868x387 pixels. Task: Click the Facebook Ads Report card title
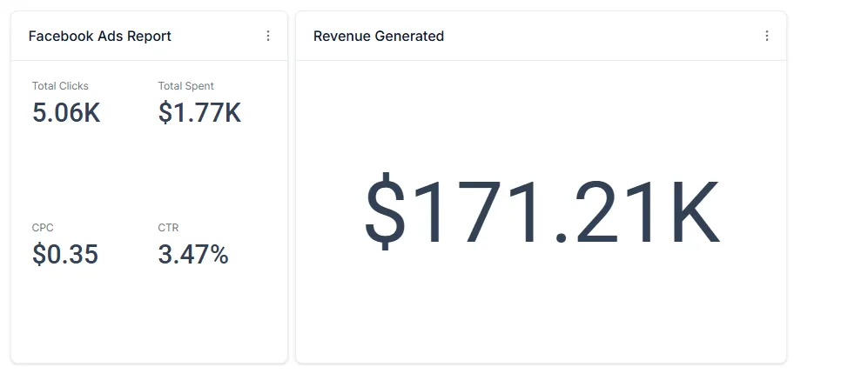(x=100, y=37)
